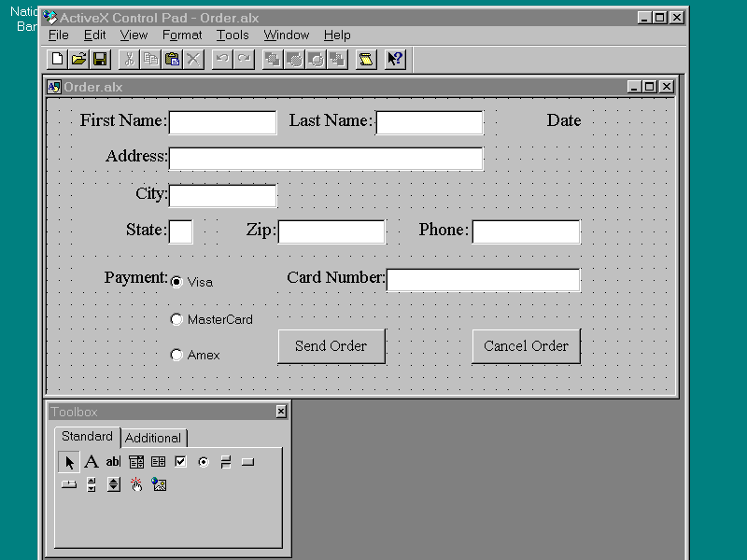
Task: Click the context Help pointer icon
Action: [395, 60]
